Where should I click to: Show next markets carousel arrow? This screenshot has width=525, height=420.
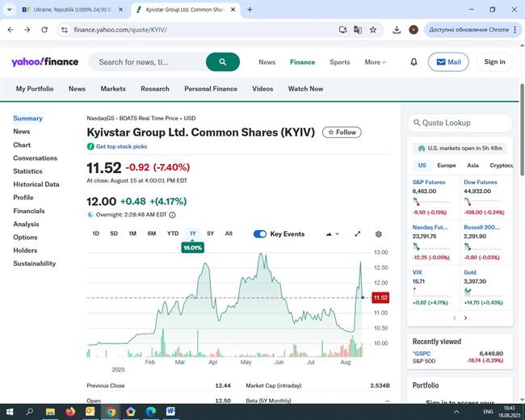point(465,318)
